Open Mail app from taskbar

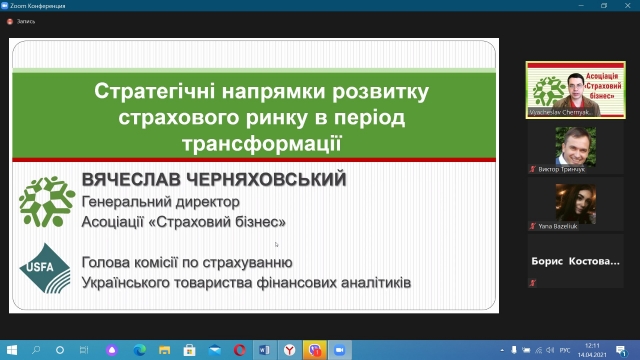[214, 350]
